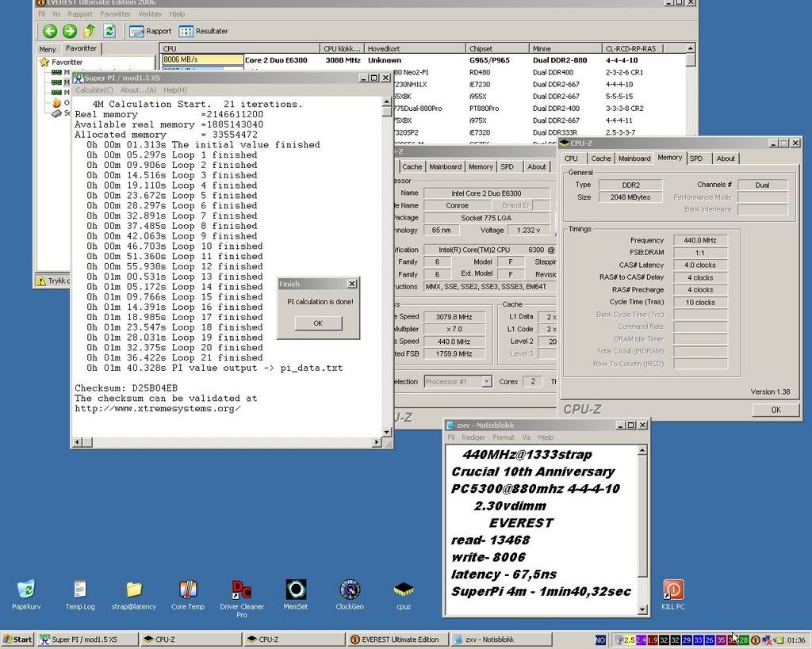Click Super PI horizontal scrollbar right arrow

coord(377,442)
